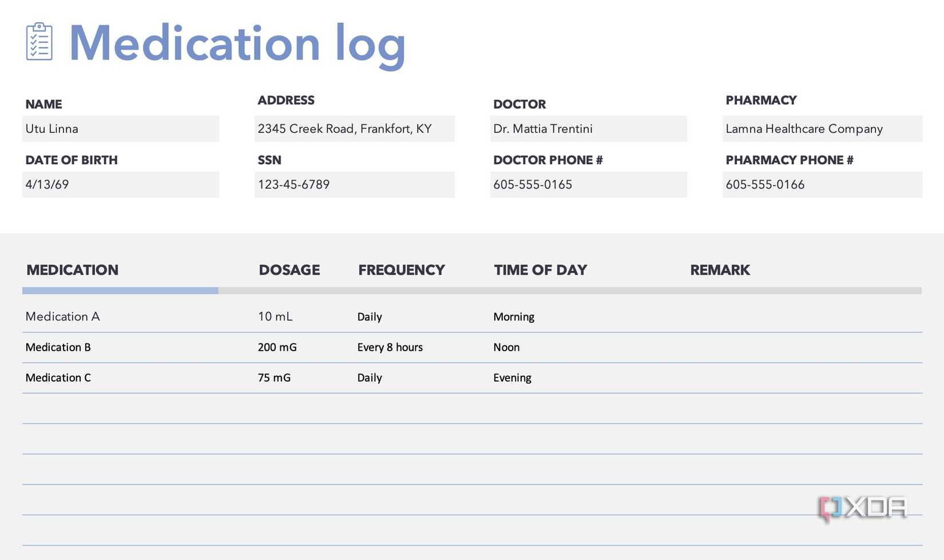Select the DOSAGE column header
This screenshot has height=560, width=944.
point(289,270)
